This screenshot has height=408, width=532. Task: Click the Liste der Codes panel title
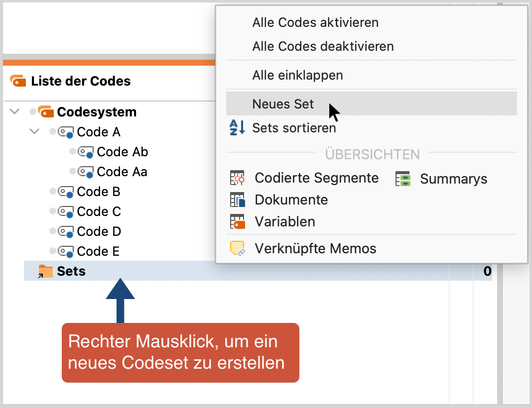click(x=81, y=81)
